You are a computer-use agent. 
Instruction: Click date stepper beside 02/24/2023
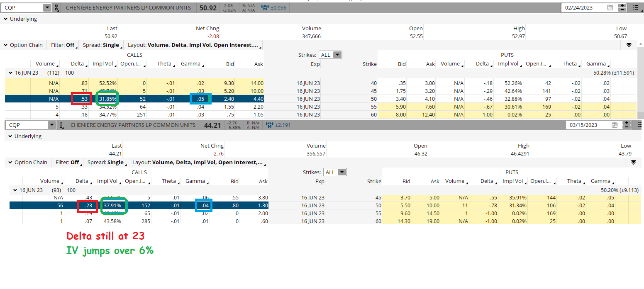[622, 7]
